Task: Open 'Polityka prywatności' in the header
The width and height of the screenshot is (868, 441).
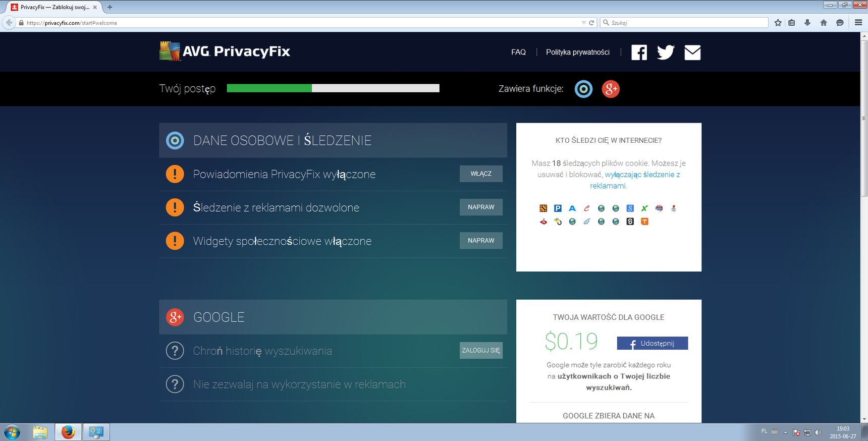Action: (x=578, y=52)
